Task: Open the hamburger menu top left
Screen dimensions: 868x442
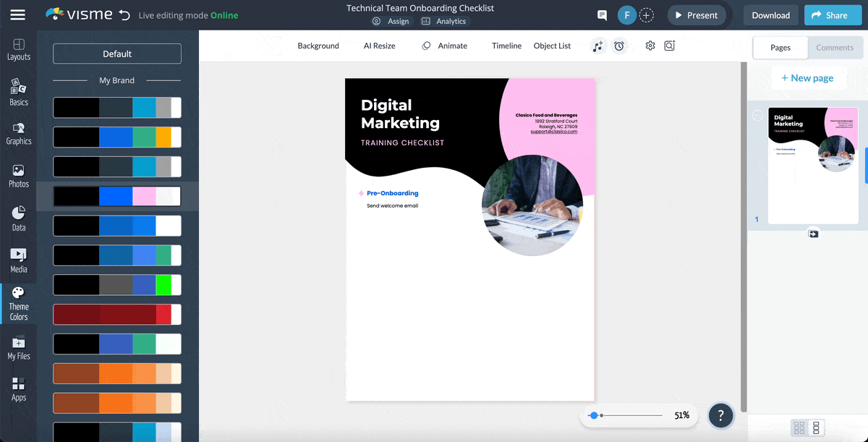Action: tap(18, 14)
